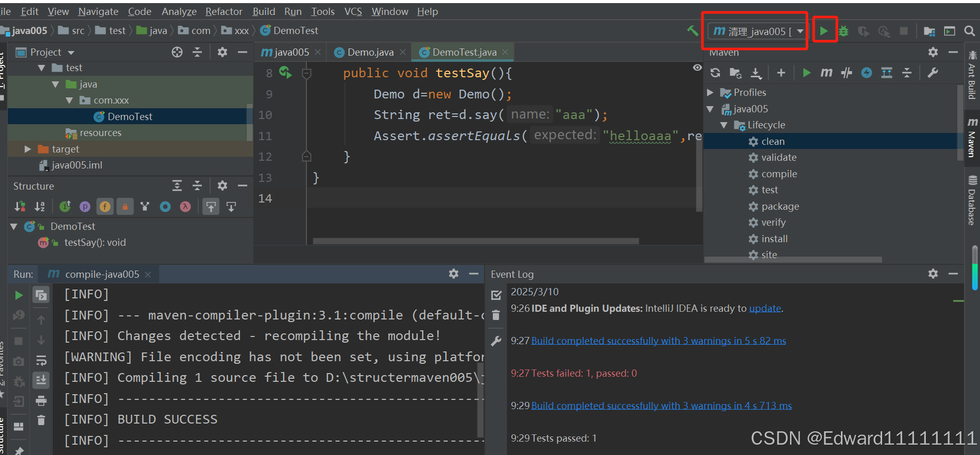Collapse Lifecycle node
The image size is (980, 455).
point(724,125)
